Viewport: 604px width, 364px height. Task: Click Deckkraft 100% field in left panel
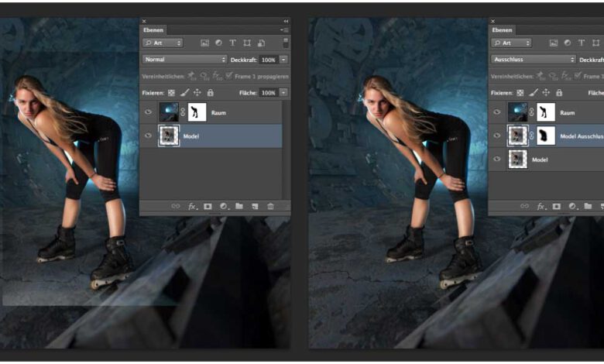tap(269, 60)
